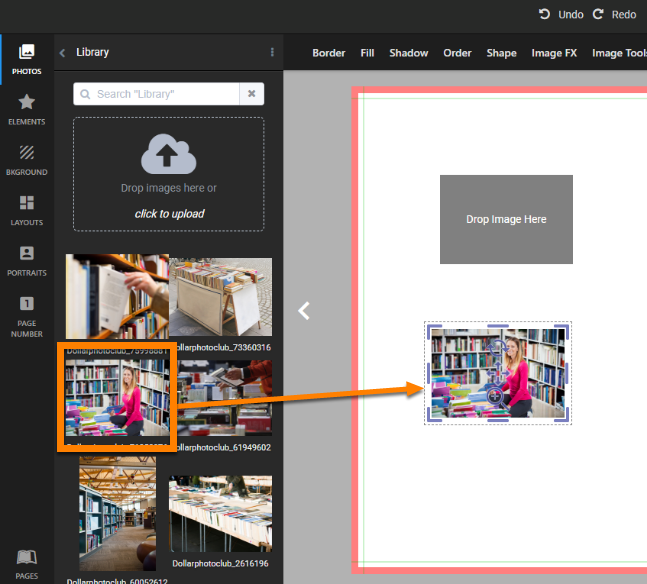Open the Elements star panel
Viewport: 647px width, 584px height.
tap(26, 109)
